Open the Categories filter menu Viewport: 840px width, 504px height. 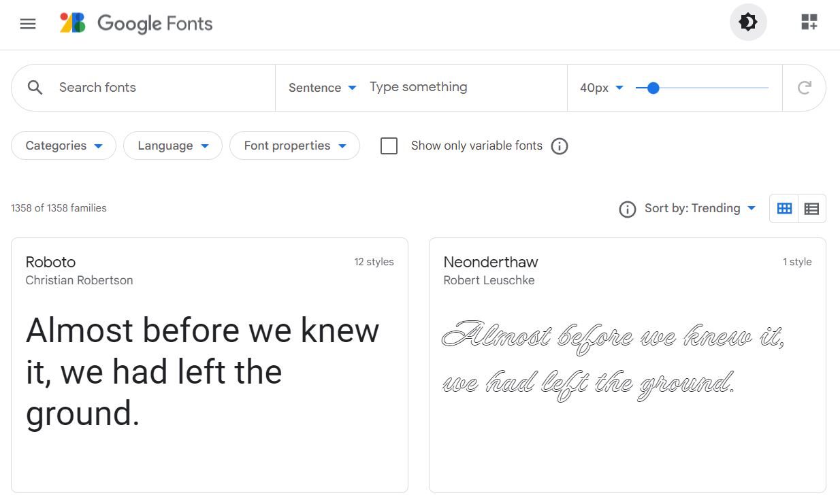click(x=64, y=146)
